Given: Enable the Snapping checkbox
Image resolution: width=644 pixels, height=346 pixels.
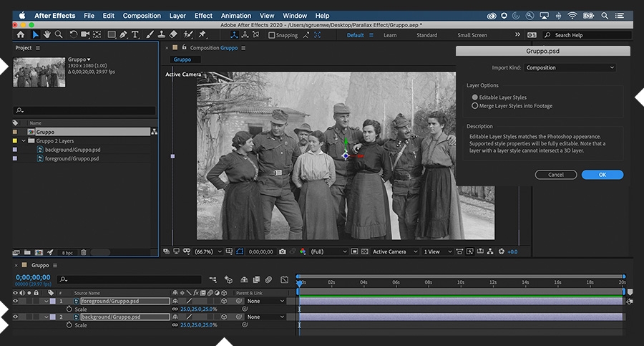Looking at the screenshot, I should pyautogui.click(x=272, y=35).
